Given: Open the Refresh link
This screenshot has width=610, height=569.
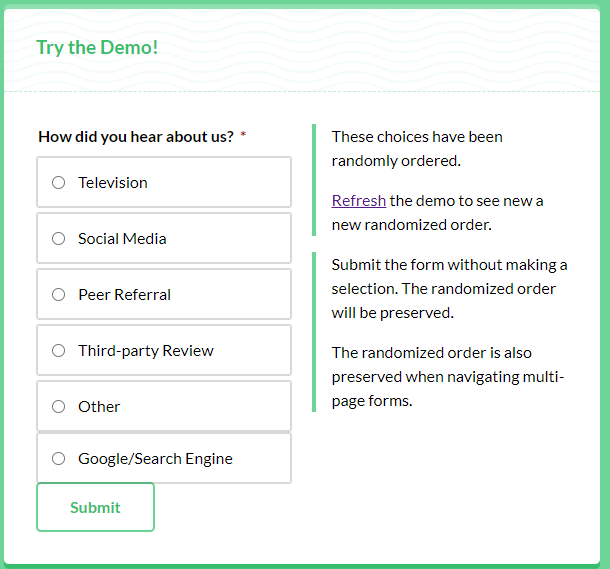Looking at the screenshot, I should point(358,201).
